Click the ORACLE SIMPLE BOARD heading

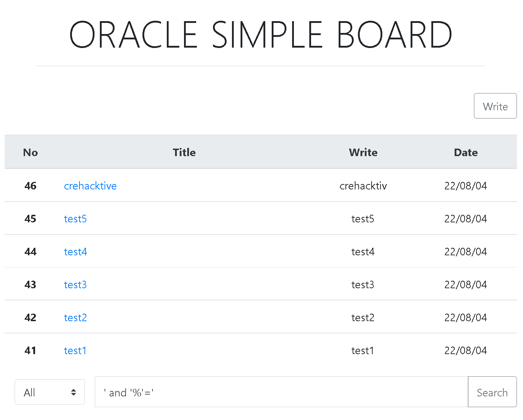[x=261, y=34]
